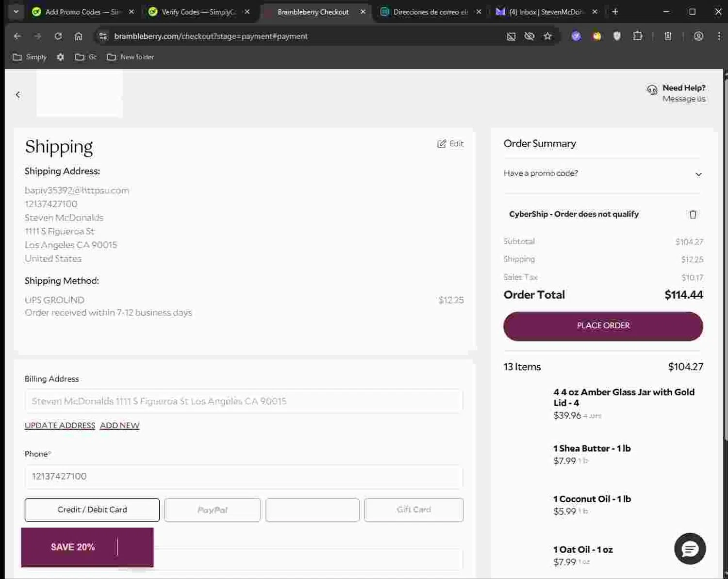This screenshot has width=728, height=579.
Task: Click the '13 Items' heading
Action: pyautogui.click(x=522, y=367)
